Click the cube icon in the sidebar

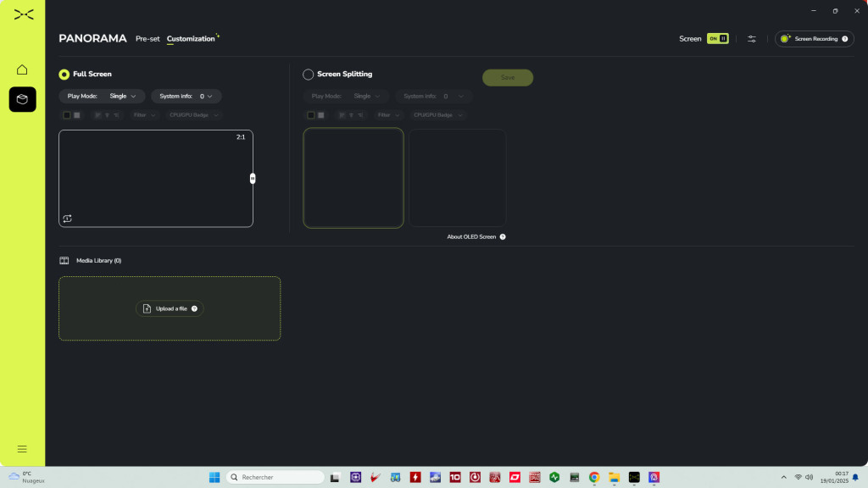click(22, 99)
